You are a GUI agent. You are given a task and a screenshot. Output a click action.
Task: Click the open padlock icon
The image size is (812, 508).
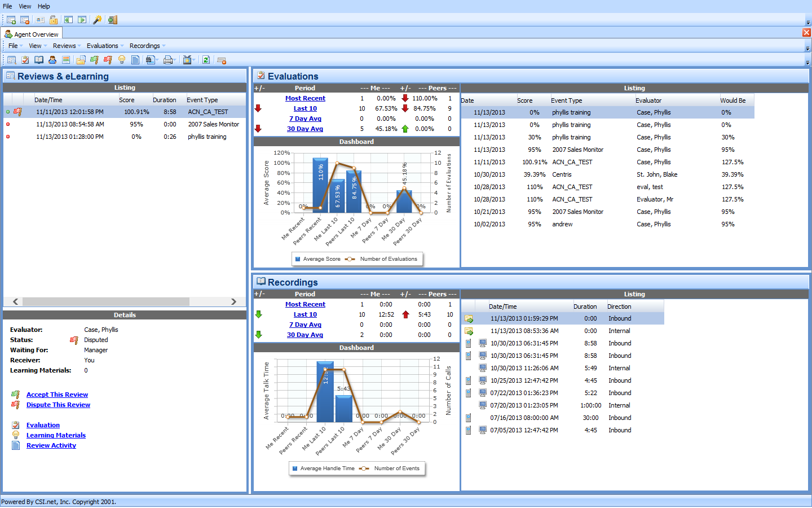coord(54,20)
